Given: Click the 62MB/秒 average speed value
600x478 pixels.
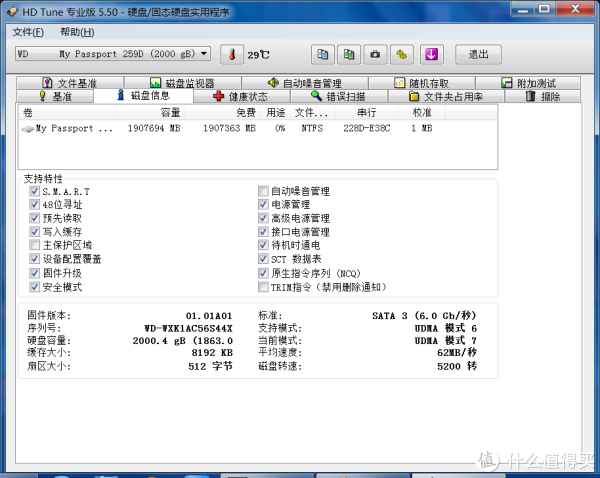Looking at the screenshot, I should coord(457,352).
